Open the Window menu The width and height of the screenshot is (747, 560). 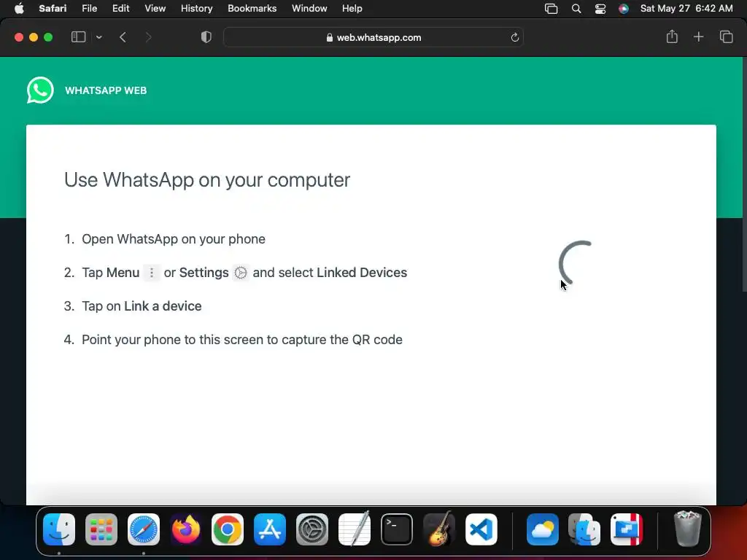click(309, 9)
